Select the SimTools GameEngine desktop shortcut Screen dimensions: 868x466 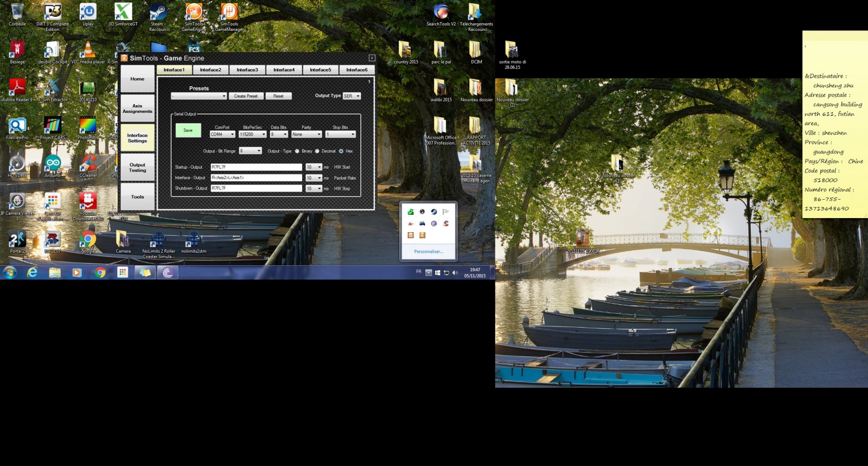pos(194,17)
